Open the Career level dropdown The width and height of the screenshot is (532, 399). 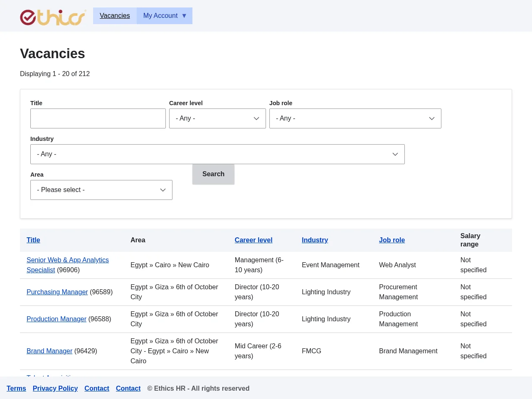point(217,118)
